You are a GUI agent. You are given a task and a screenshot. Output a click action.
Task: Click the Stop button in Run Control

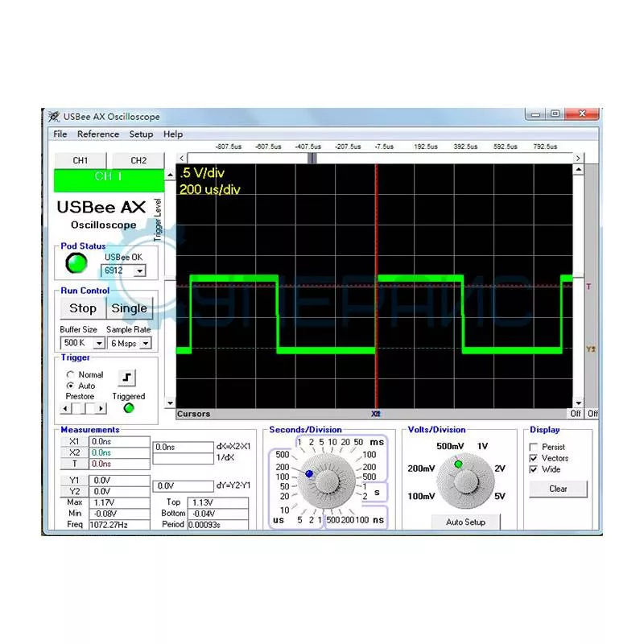[83, 308]
